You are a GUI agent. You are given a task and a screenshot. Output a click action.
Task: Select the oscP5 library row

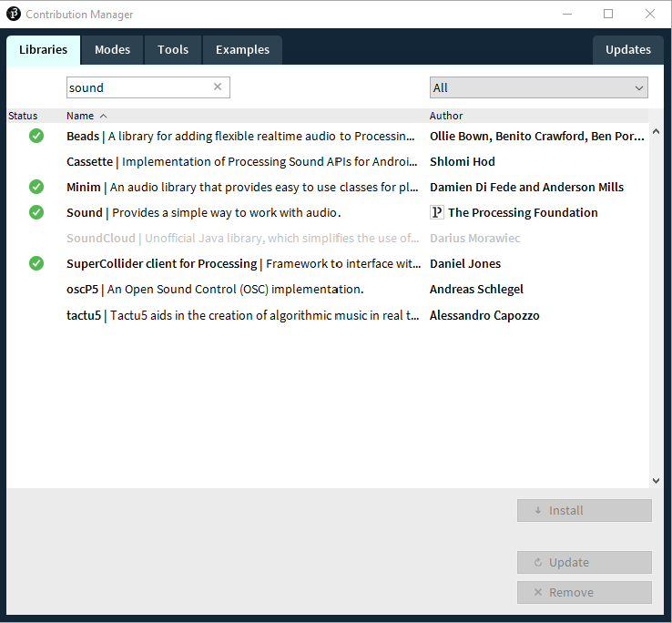[x=328, y=289]
